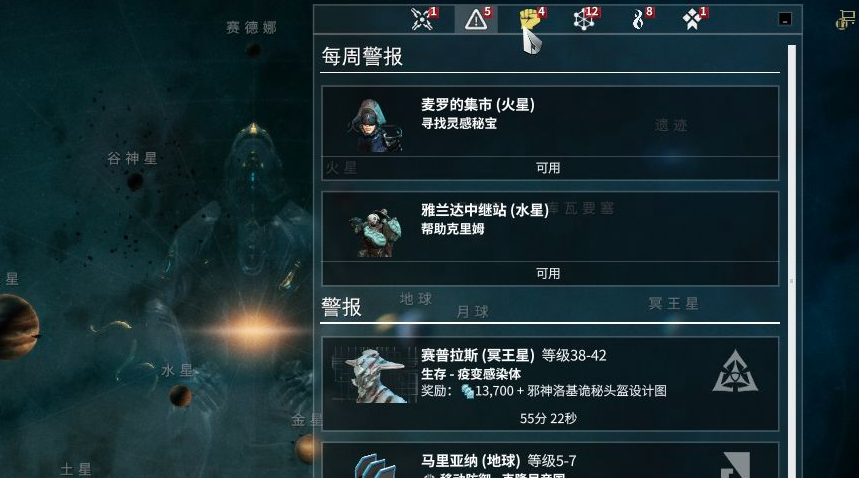The width and height of the screenshot is (859, 478).
Task: Select the 水星 planet on star chart
Action: tap(180, 395)
